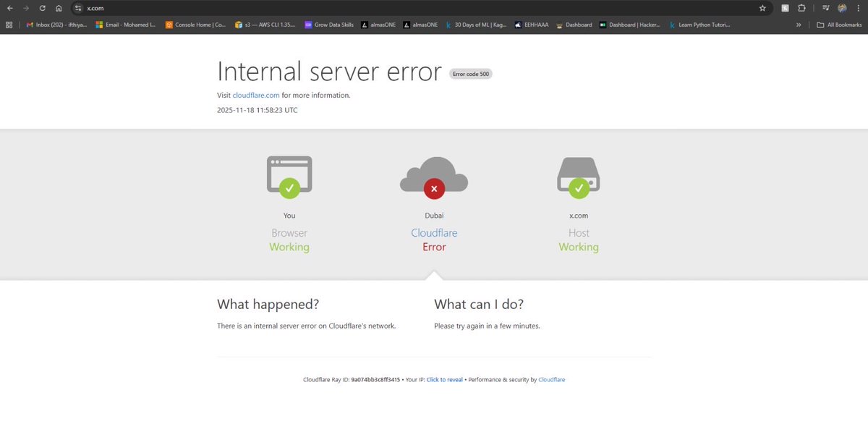This screenshot has height=445, width=868.
Task: Open the All Bookmarks folder
Action: [839, 24]
